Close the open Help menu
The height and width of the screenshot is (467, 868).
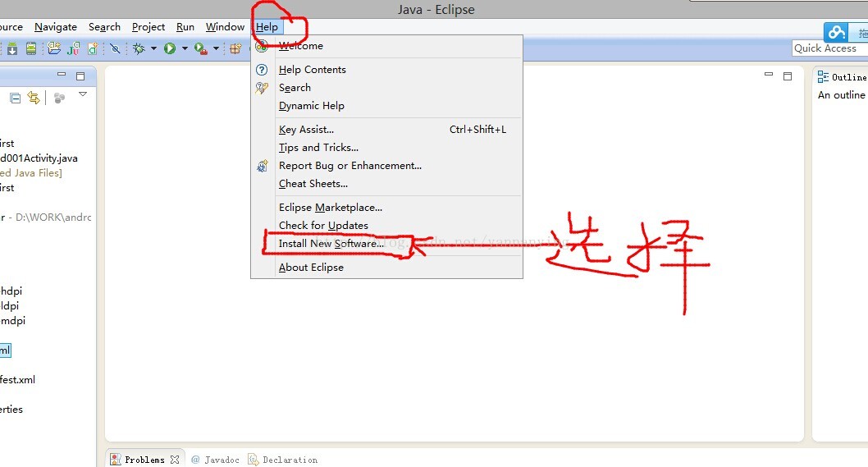click(267, 26)
